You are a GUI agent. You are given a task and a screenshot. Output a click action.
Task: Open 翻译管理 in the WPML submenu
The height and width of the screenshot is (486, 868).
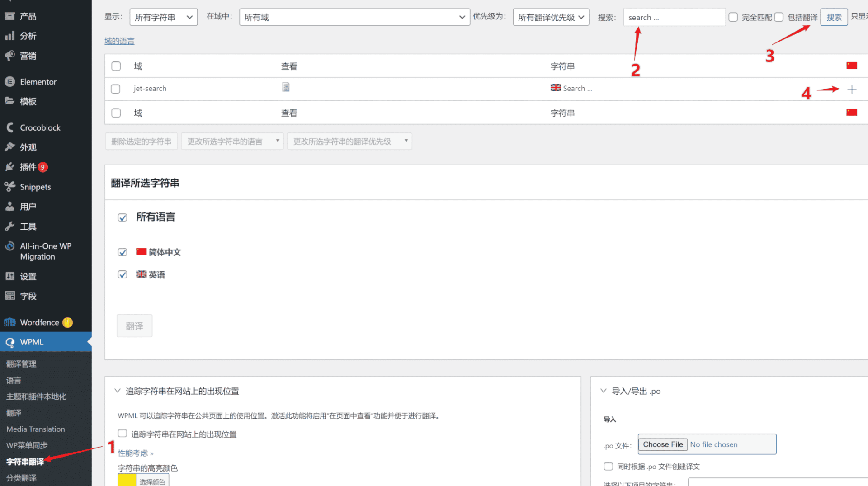tap(21, 364)
